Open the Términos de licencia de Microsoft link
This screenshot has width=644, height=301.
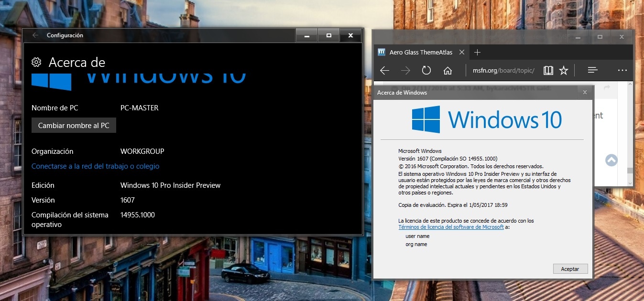coord(451,227)
